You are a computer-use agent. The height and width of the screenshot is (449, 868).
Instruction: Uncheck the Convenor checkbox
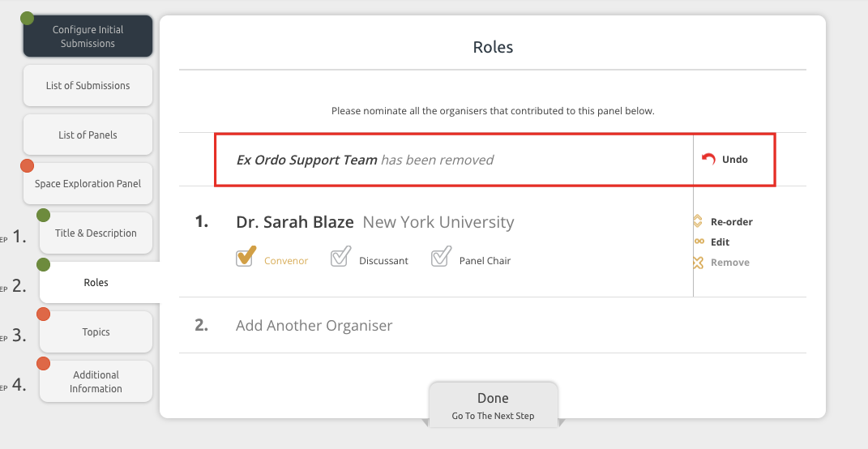tap(246, 258)
